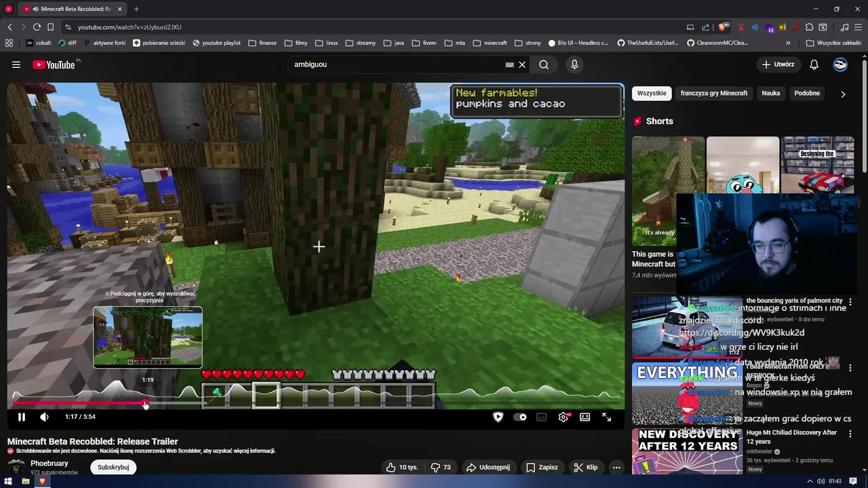Show more filter chips with the right arrow

coord(843,94)
